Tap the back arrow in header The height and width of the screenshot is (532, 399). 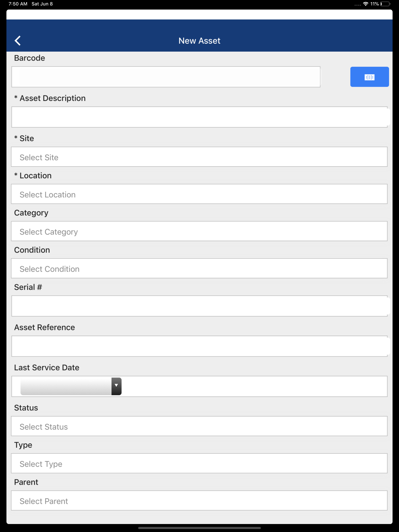click(18, 41)
